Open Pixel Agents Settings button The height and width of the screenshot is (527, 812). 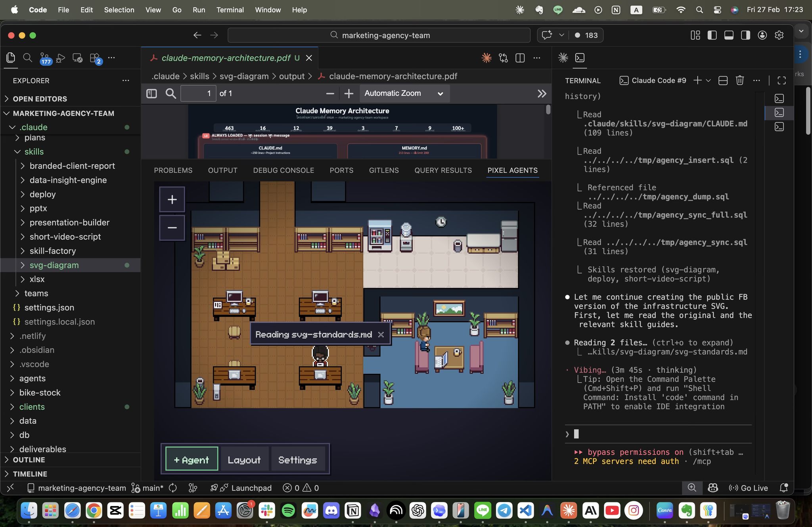[x=298, y=460]
